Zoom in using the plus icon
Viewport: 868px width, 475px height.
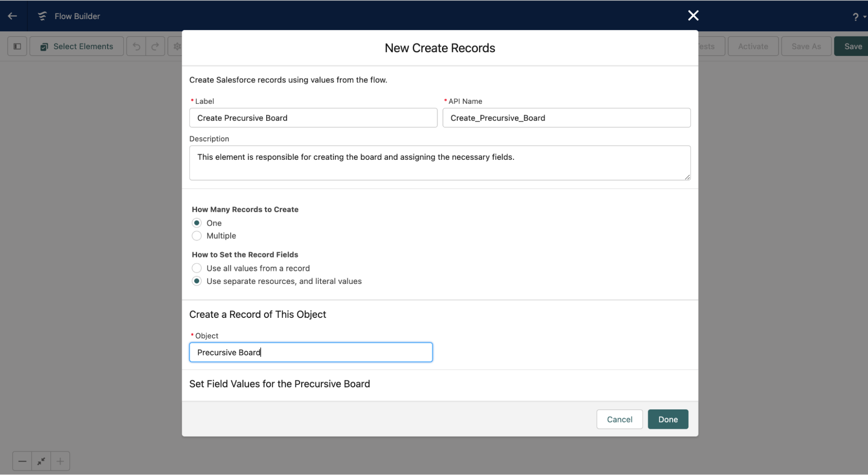click(x=60, y=461)
